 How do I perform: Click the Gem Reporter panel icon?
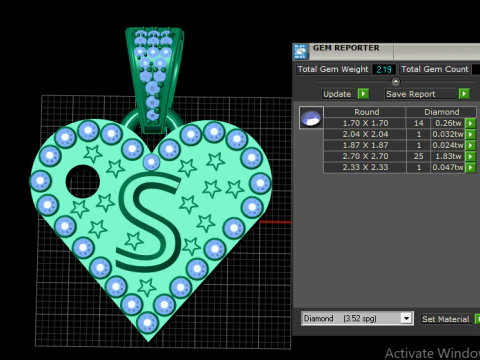pyautogui.click(x=300, y=52)
